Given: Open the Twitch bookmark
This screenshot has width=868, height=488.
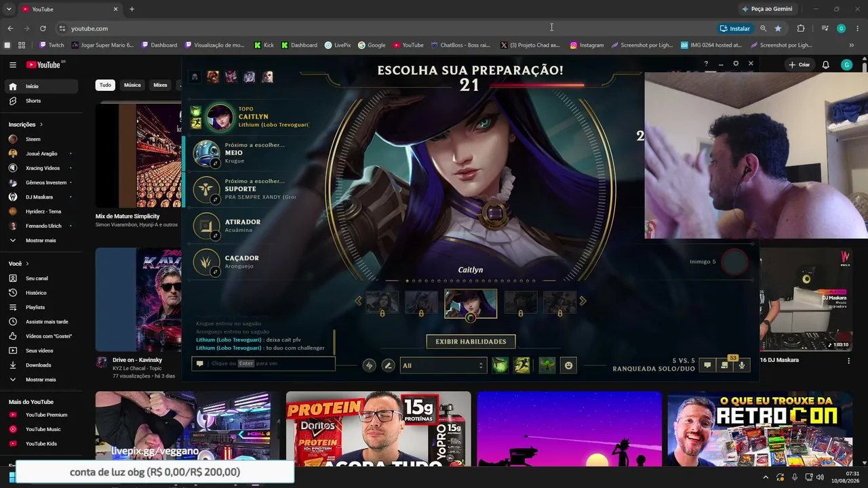Looking at the screenshot, I should coord(52,45).
